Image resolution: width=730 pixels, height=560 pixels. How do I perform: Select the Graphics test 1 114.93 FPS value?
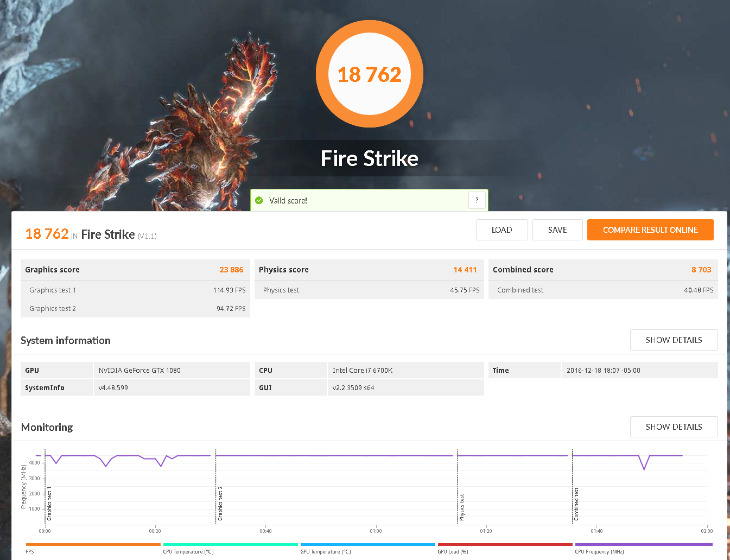tap(230, 290)
